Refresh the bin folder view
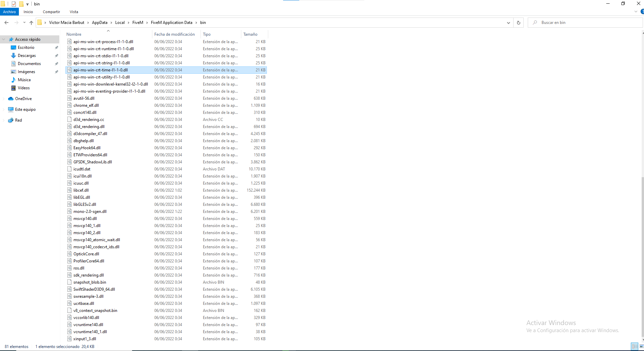Screen dimensions: 644x351 (x=518, y=23)
